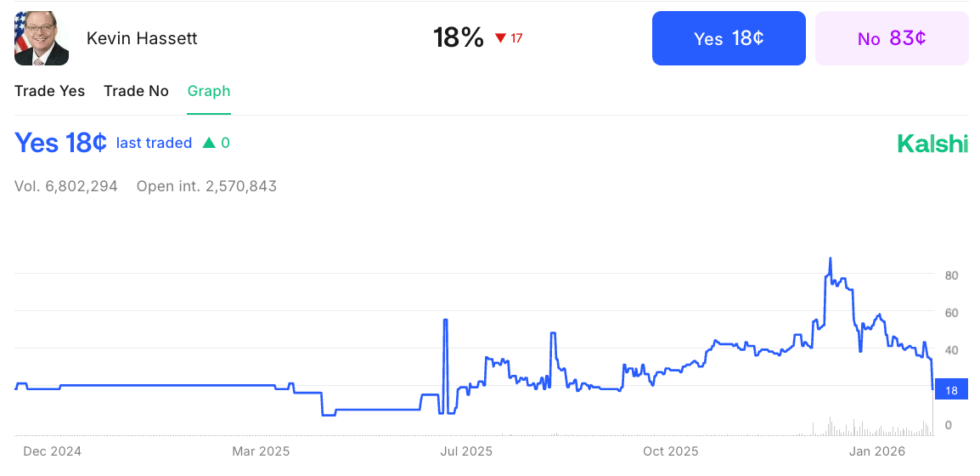This screenshot has width=980, height=476.
Task: Click the 80 gridline label on y-axis
Action: [x=948, y=276]
